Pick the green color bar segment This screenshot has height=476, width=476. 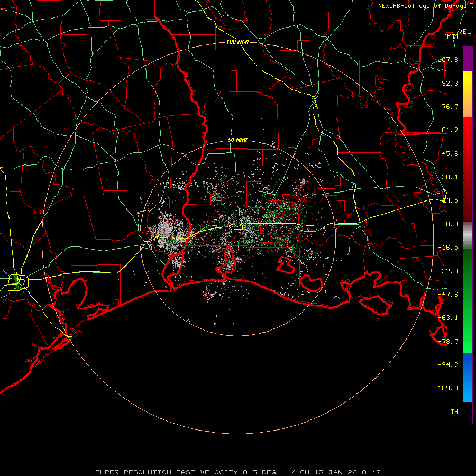click(467, 300)
